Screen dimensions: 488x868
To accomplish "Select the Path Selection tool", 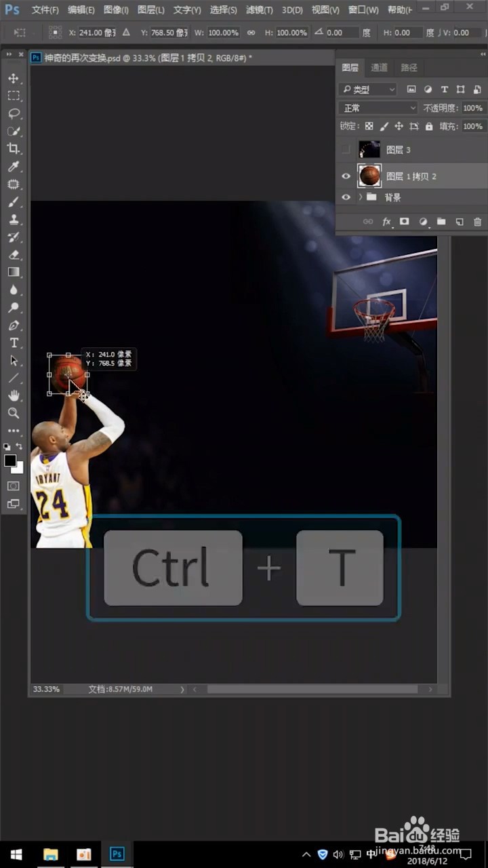I will pyautogui.click(x=14, y=361).
